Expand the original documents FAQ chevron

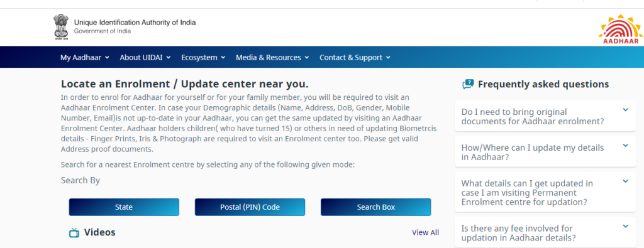(625, 110)
